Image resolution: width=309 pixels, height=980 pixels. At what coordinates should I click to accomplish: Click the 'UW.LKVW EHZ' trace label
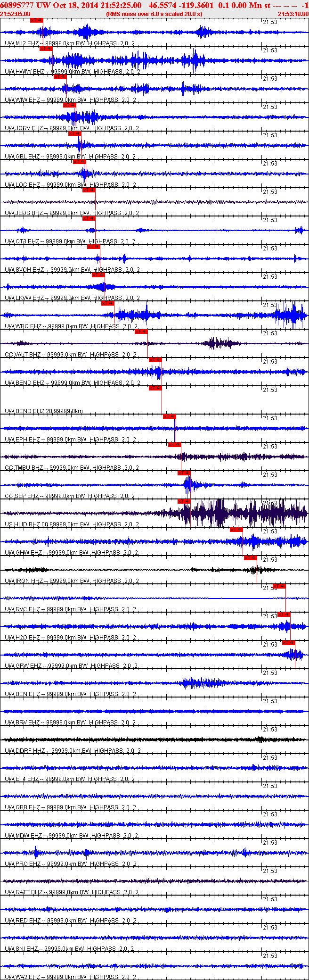24,298
